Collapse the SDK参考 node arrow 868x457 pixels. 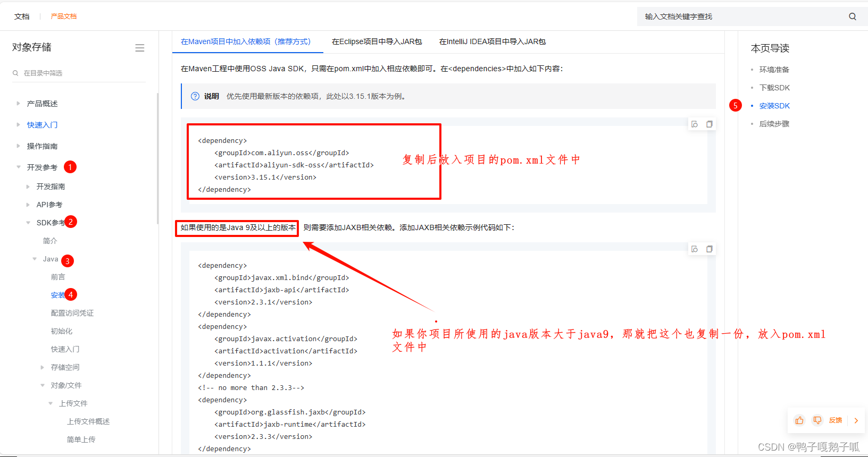[28, 223]
